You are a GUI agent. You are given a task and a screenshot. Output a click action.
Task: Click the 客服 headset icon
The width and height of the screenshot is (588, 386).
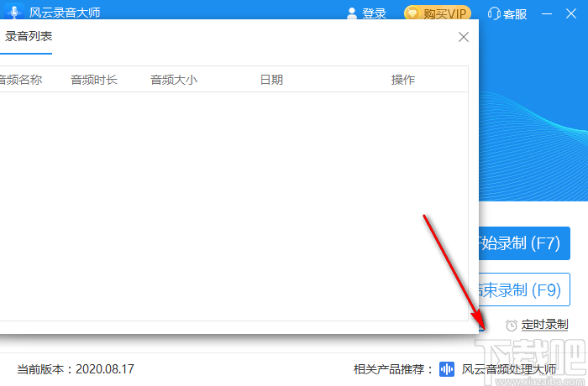pos(494,14)
